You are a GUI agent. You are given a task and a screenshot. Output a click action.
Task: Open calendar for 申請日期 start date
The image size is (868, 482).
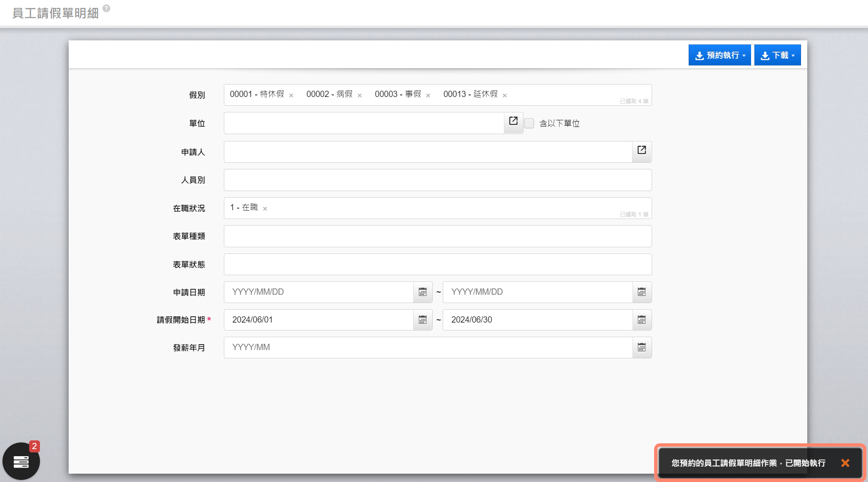point(423,292)
